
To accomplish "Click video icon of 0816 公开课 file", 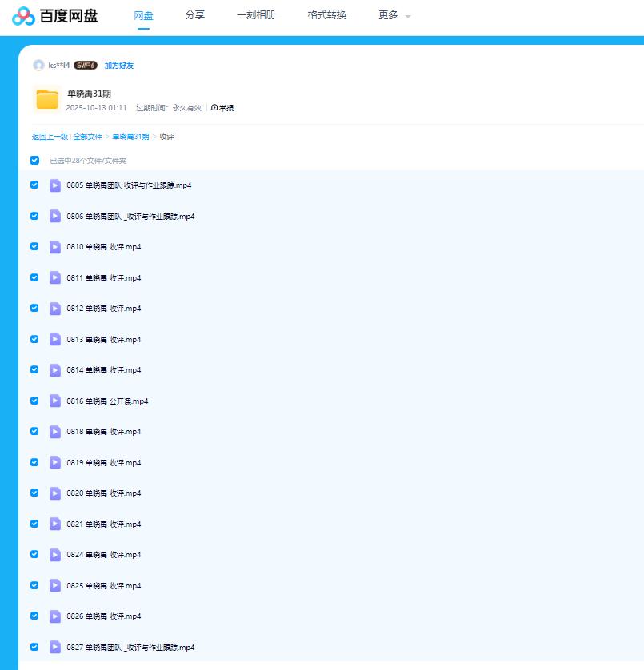I will (x=55, y=401).
